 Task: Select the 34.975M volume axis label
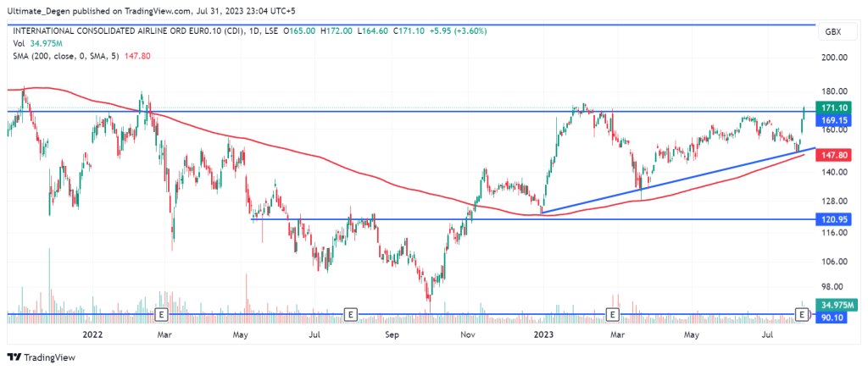[x=837, y=305]
